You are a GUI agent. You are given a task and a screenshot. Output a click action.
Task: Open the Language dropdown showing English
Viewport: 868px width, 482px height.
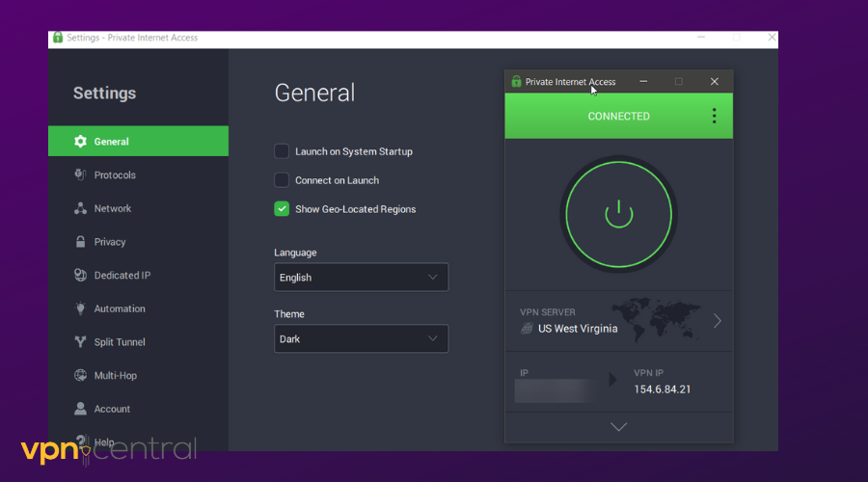pyautogui.click(x=361, y=278)
